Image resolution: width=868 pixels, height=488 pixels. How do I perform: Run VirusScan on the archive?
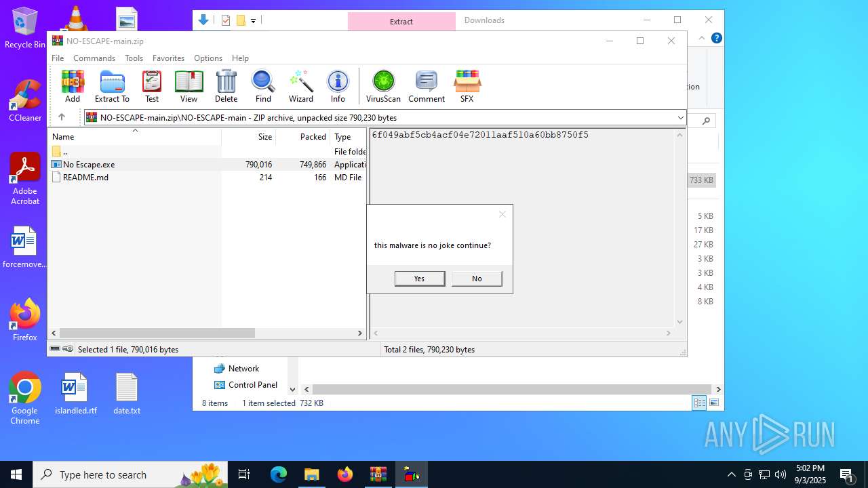coord(383,86)
